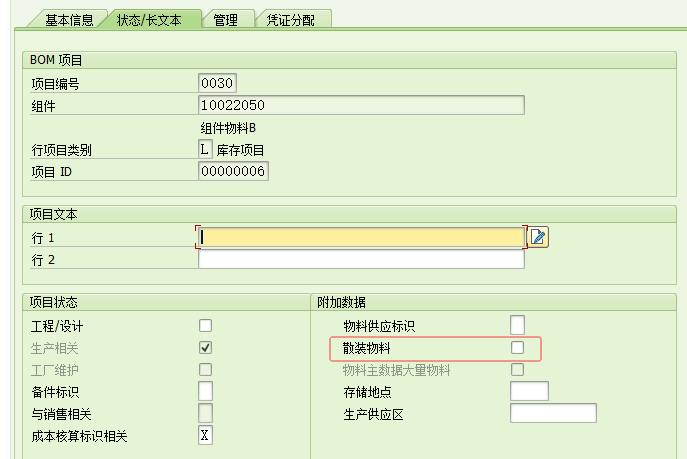
Task: Click the 存储地点 input field
Action: pos(529,391)
